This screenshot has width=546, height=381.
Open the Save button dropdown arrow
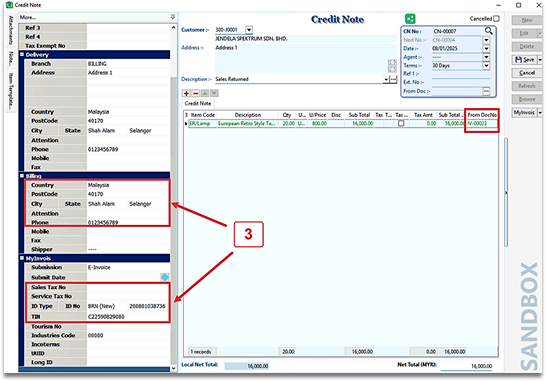click(x=540, y=60)
